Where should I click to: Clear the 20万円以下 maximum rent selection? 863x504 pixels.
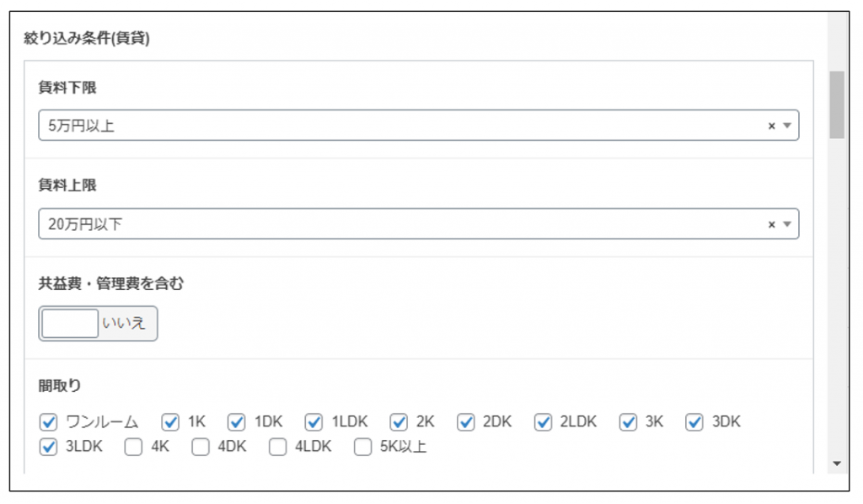click(x=771, y=224)
